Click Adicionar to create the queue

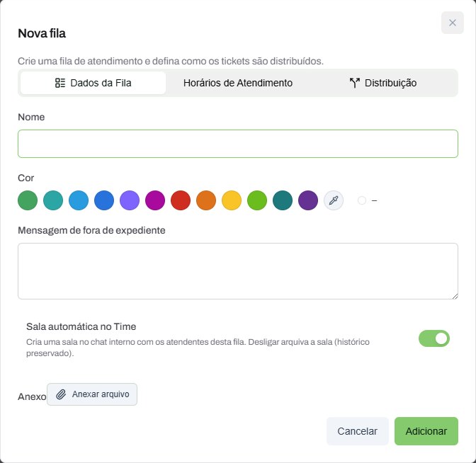(x=426, y=431)
